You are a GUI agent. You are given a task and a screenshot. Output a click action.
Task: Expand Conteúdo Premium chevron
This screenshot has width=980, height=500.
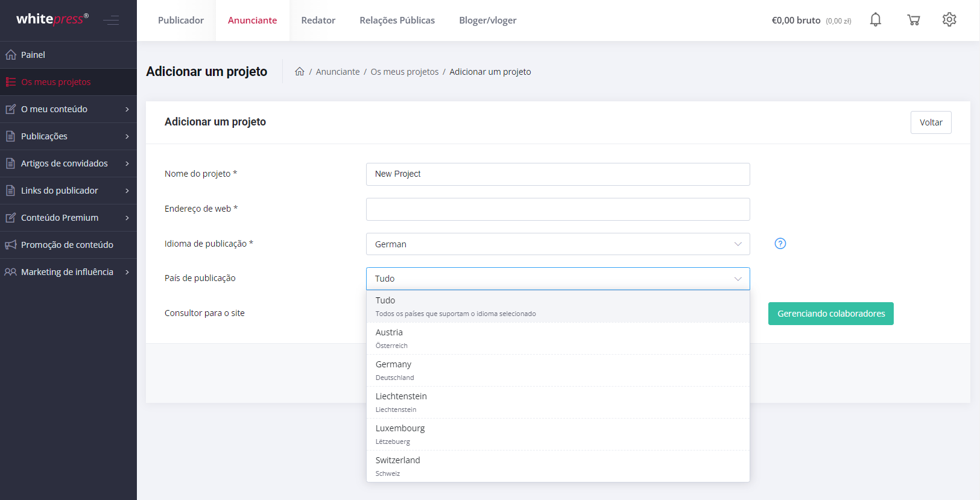tap(127, 218)
